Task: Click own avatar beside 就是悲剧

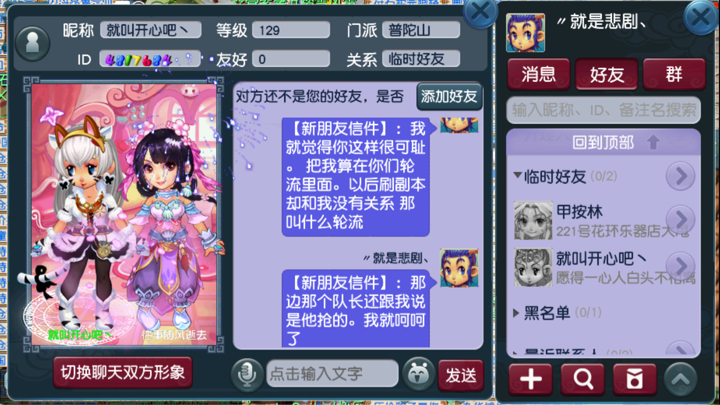Action: point(525,32)
